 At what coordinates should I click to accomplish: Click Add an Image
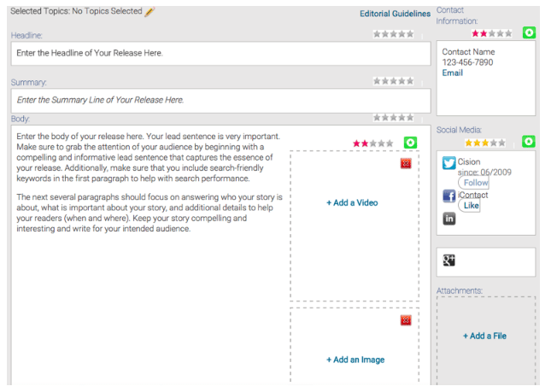click(355, 360)
